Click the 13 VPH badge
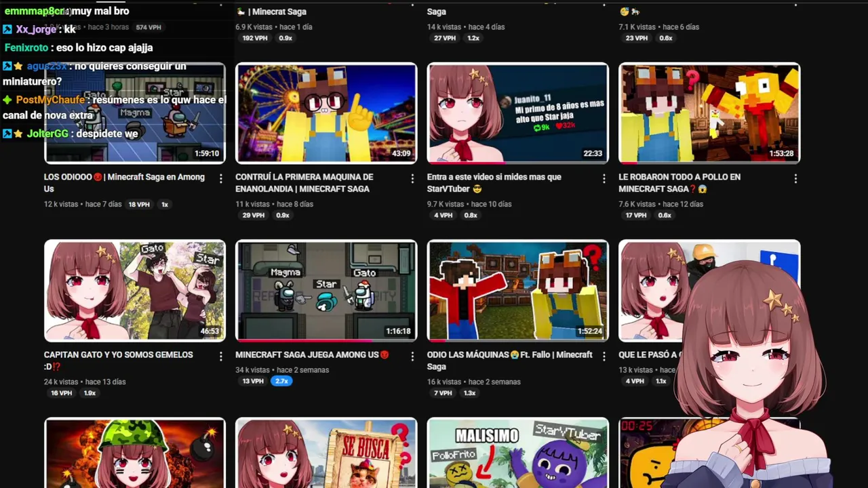This screenshot has height=488, width=868. pyautogui.click(x=253, y=381)
